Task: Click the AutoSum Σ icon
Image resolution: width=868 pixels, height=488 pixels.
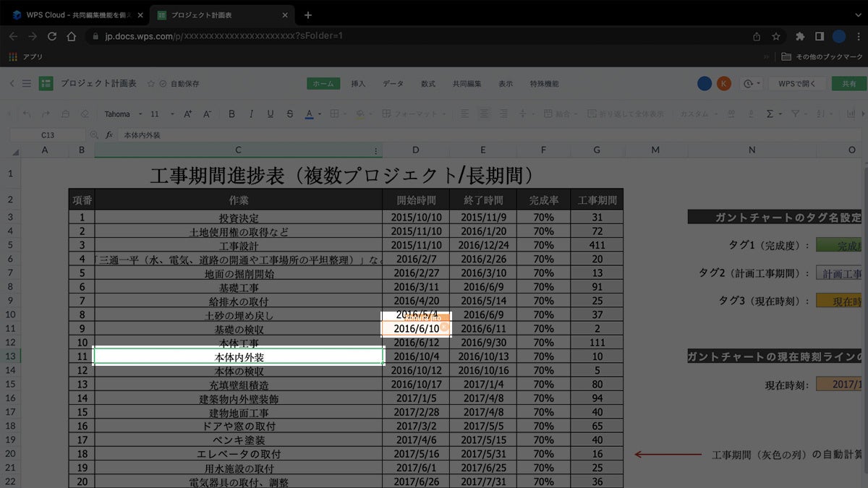Action: click(770, 114)
